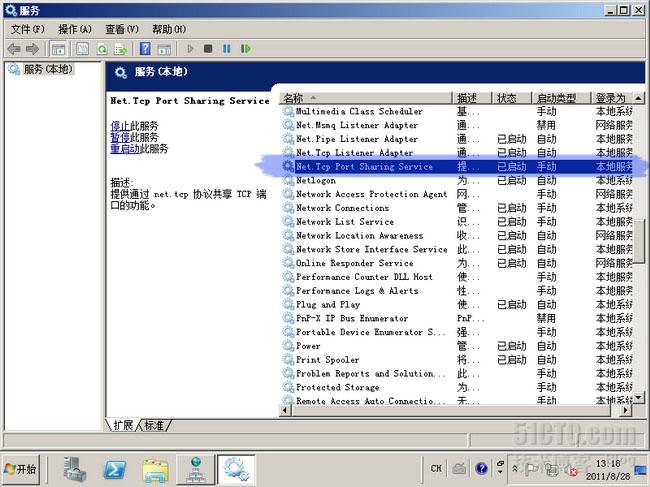The width and height of the screenshot is (650, 487).
Task: Sort by the 状态 column header
Action: coord(511,98)
